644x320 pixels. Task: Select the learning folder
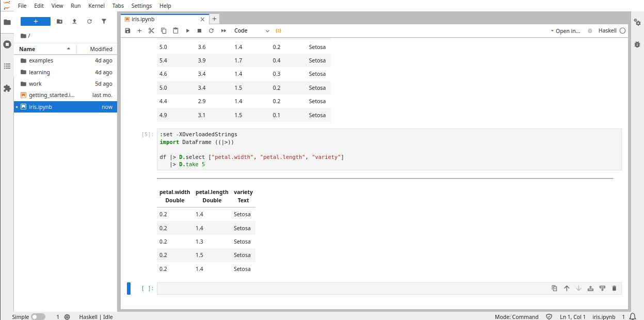(66, 72)
